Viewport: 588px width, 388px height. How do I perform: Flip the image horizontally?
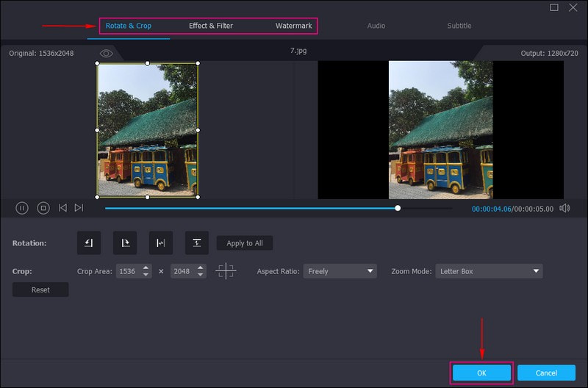click(x=161, y=243)
